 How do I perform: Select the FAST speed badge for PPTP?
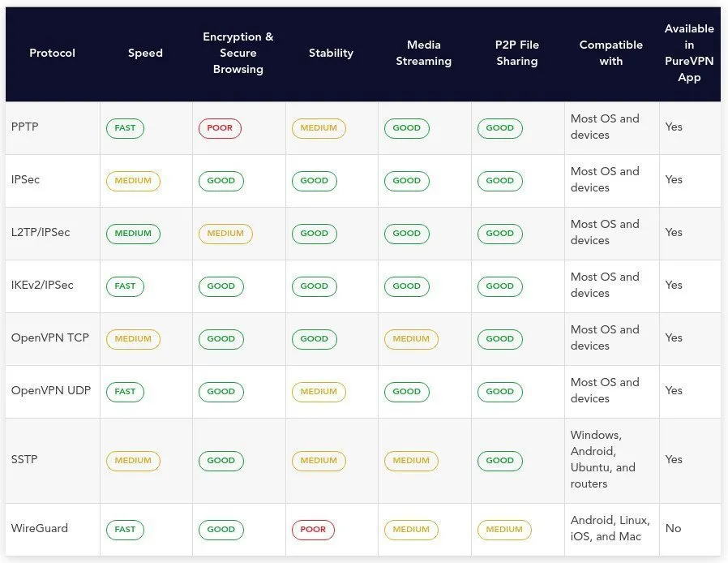[x=125, y=128]
